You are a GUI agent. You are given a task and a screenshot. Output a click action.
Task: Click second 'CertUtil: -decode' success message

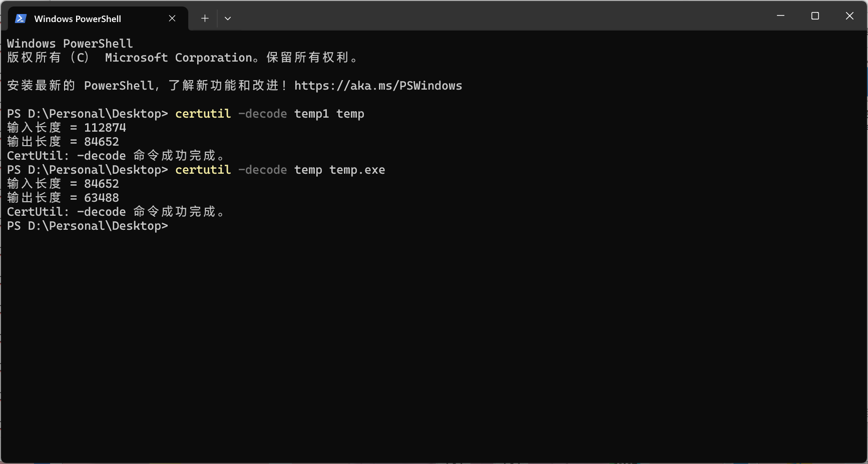[x=116, y=212]
